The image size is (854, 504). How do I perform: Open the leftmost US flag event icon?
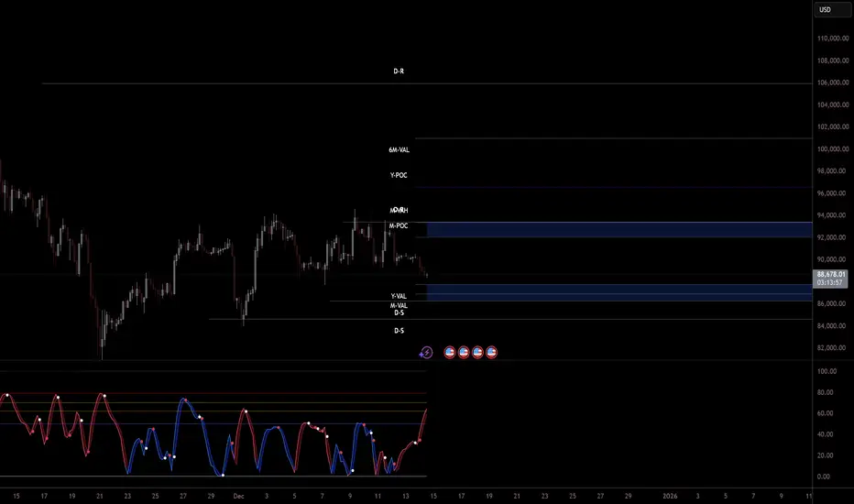tap(450, 351)
